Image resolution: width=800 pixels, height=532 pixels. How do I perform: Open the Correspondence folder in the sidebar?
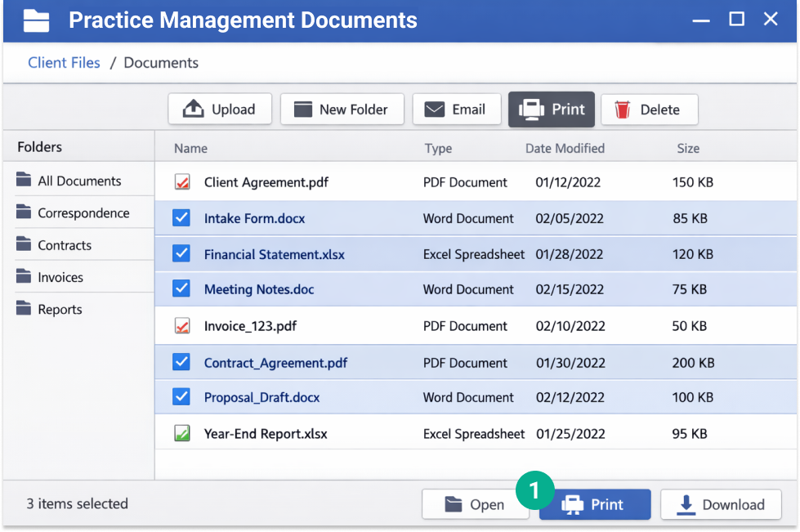click(83, 213)
